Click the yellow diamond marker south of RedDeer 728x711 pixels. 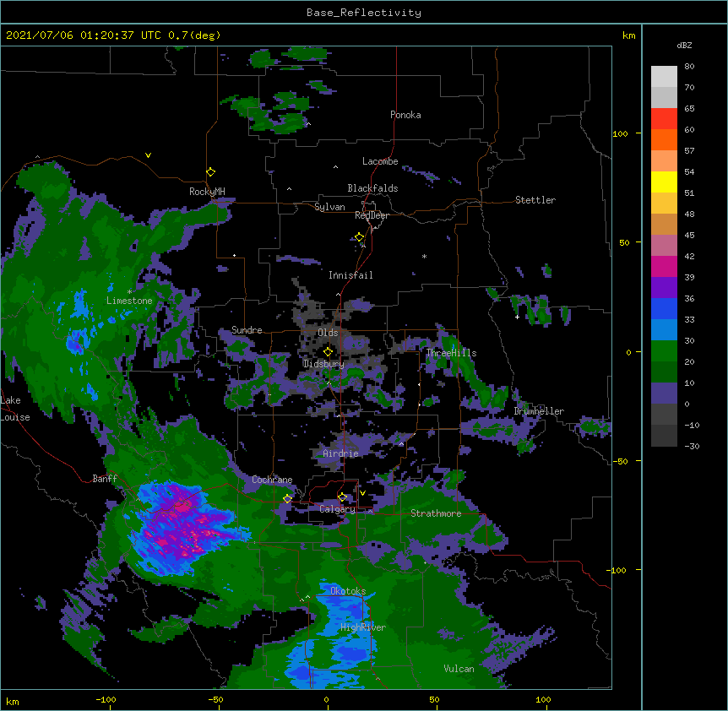click(x=360, y=237)
